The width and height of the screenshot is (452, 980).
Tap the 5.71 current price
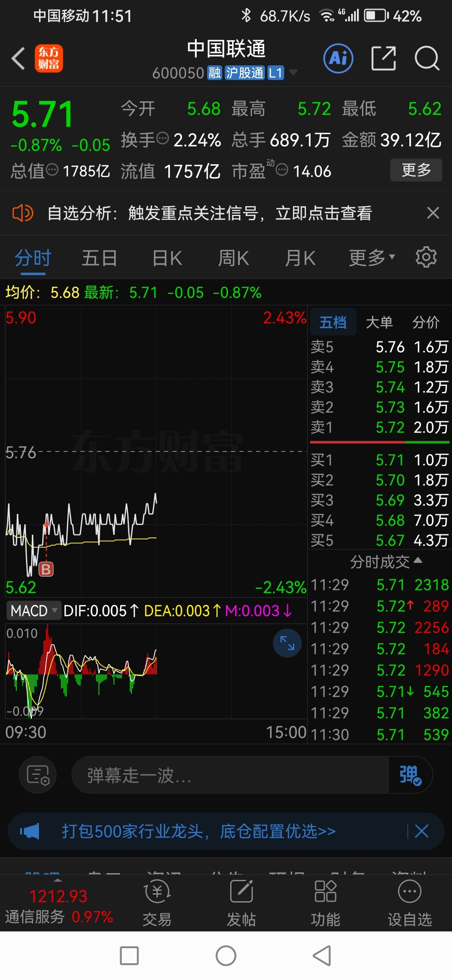[43, 114]
